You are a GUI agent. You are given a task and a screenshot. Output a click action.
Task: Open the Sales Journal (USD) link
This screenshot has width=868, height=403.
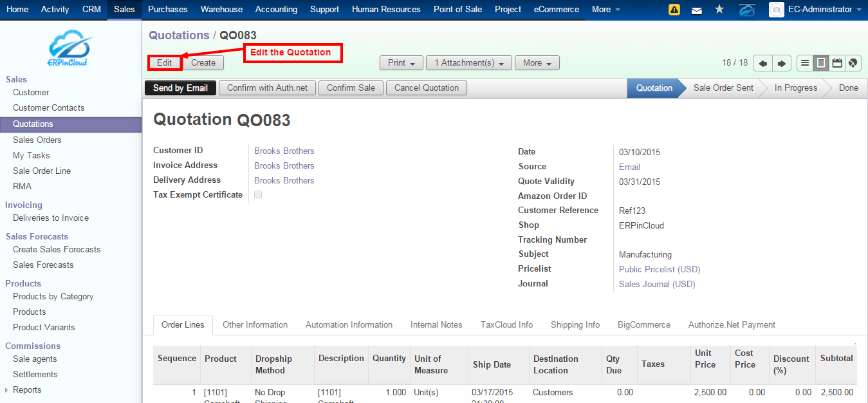[657, 285]
